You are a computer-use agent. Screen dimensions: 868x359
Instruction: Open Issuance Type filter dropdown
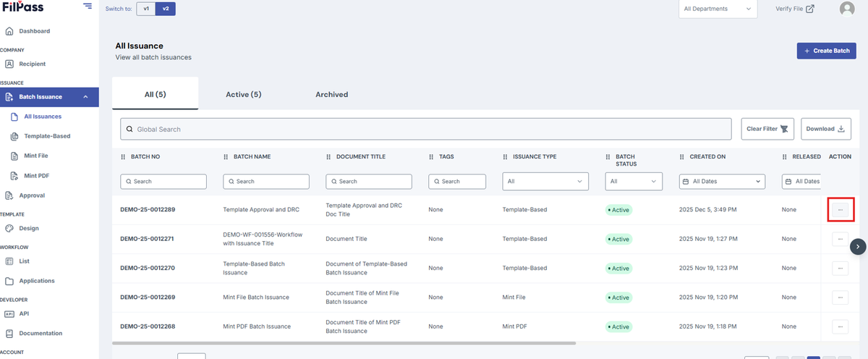[546, 182]
